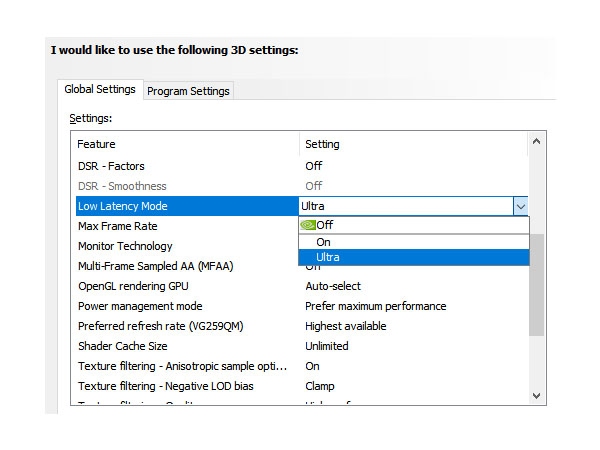Viewport: 600px width, 450px height.
Task: Open the Low Latency Mode dropdown arrow
Action: pos(520,206)
